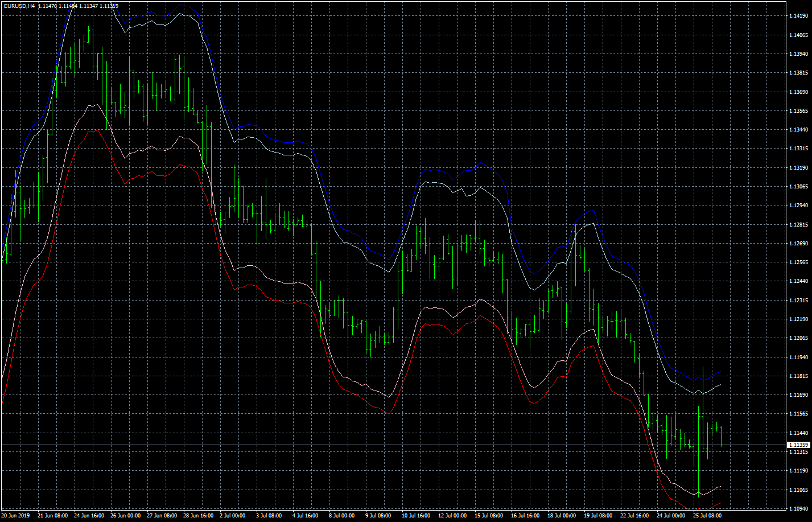Click the 1.11940 price axis label
The height and width of the screenshot is (522, 812).
click(x=798, y=357)
